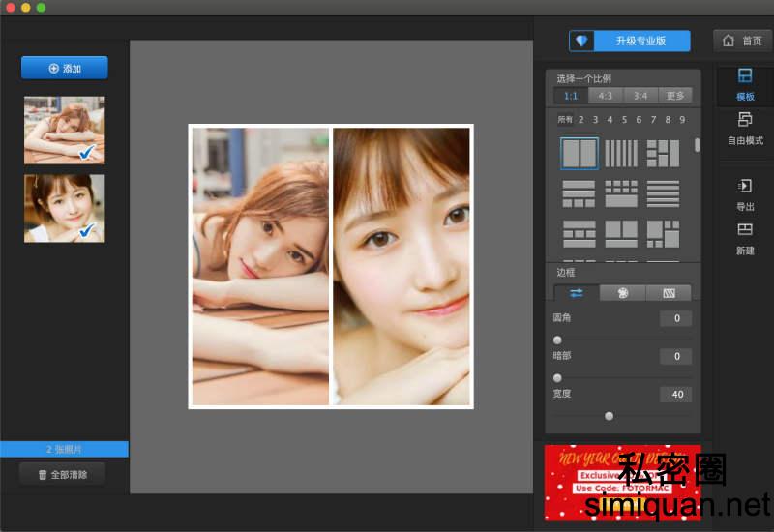Select the 1:1 aspect ratio
The height and width of the screenshot is (532, 774).
pyautogui.click(x=571, y=96)
